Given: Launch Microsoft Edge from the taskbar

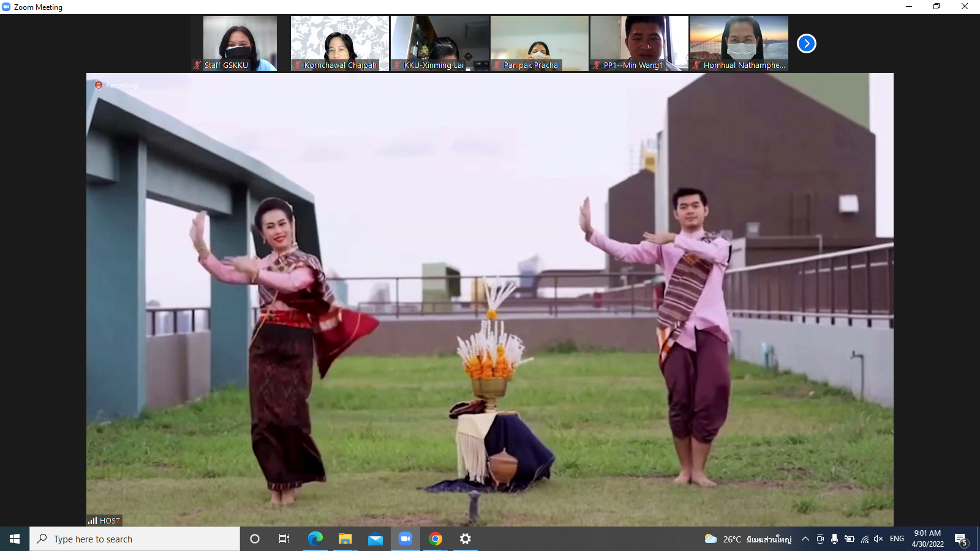Looking at the screenshot, I should 315,539.
